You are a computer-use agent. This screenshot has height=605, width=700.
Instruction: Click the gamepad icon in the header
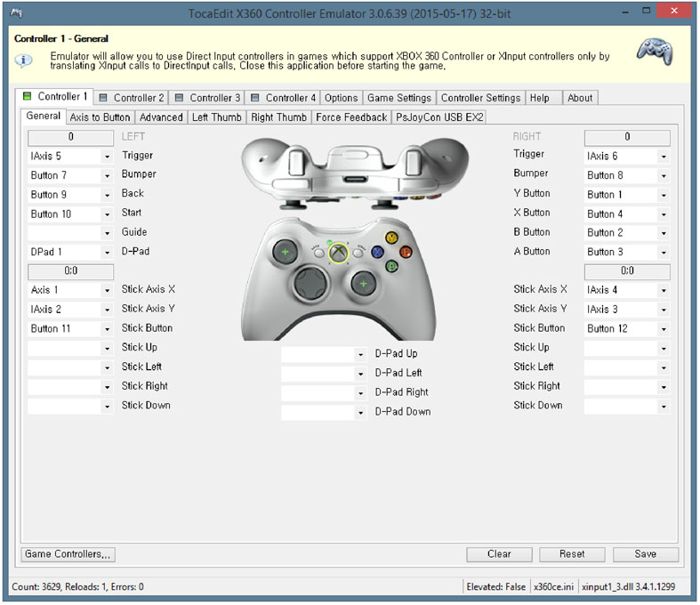coord(655,52)
